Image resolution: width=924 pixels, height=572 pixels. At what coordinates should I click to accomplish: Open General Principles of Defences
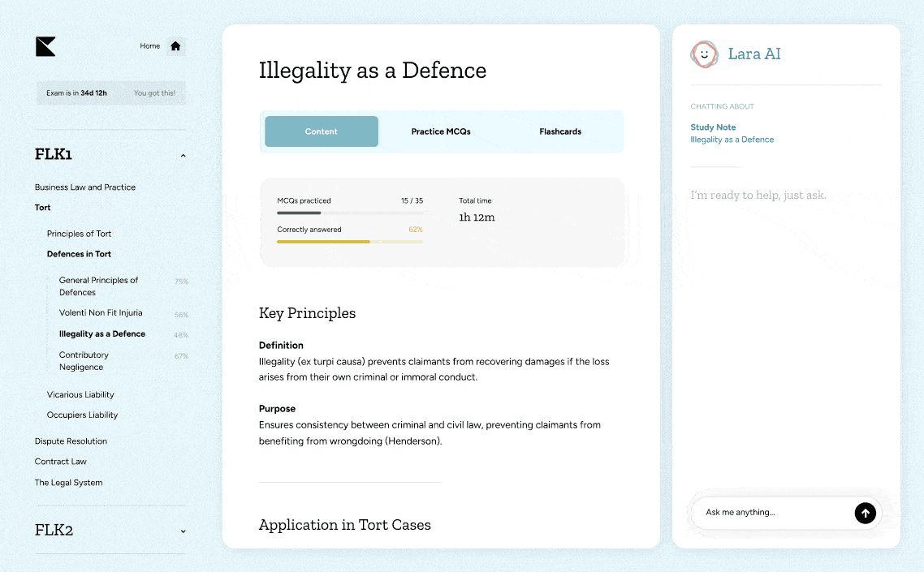point(98,286)
